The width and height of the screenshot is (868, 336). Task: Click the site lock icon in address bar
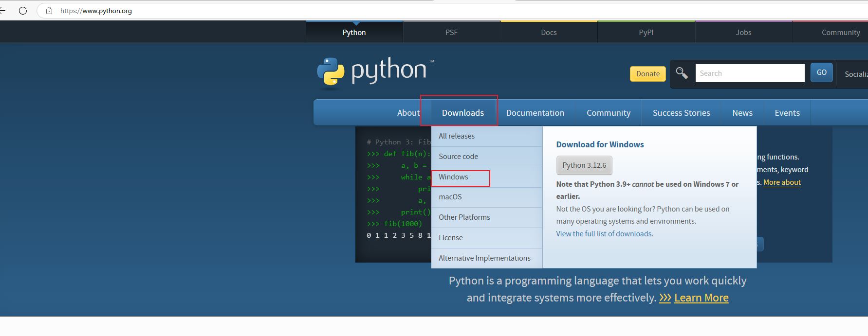(49, 11)
